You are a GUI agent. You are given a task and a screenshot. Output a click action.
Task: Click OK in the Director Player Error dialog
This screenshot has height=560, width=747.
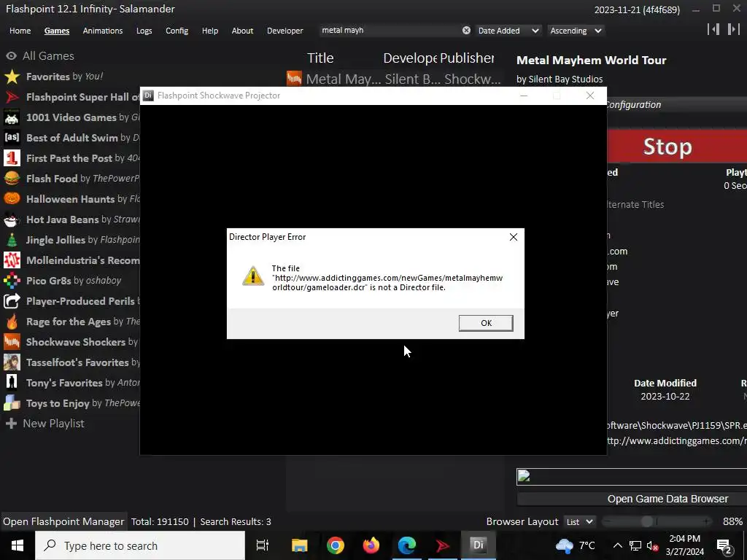click(486, 323)
